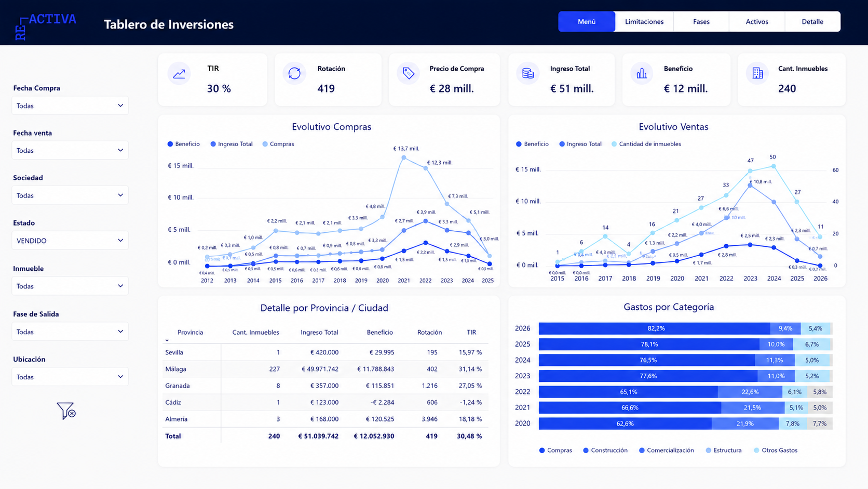Image resolution: width=868 pixels, height=489 pixels.
Task: Click the Total row label
Action: click(x=173, y=436)
